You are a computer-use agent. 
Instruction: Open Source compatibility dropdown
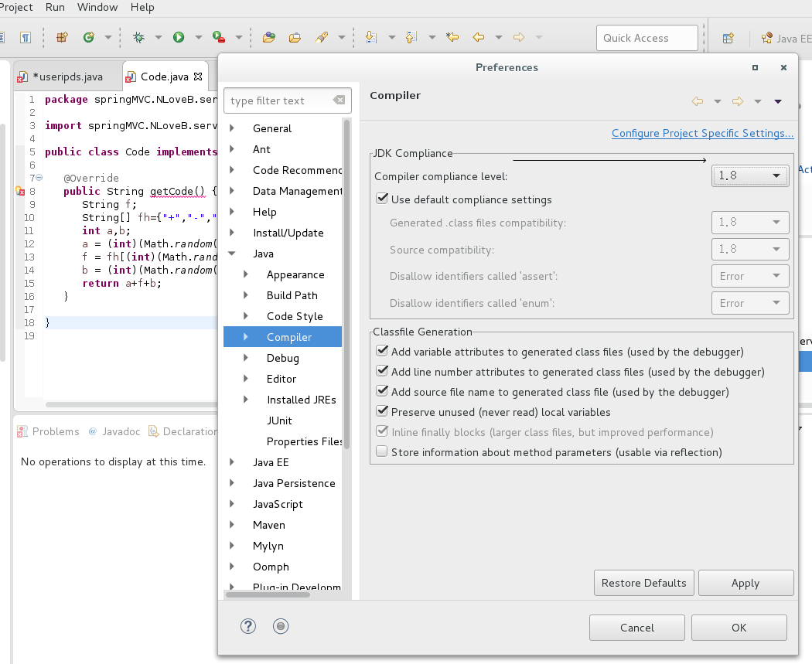tap(750, 249)
